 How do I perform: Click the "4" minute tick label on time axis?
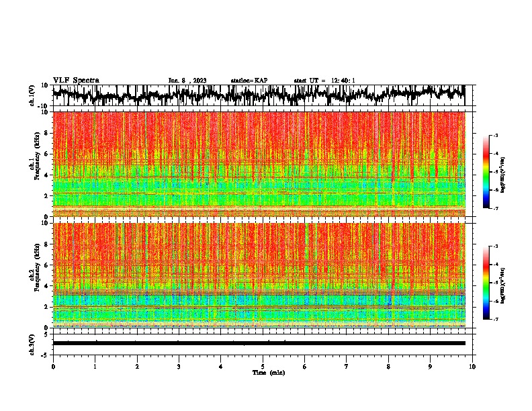pyautogui.click(x=221, y=367)
